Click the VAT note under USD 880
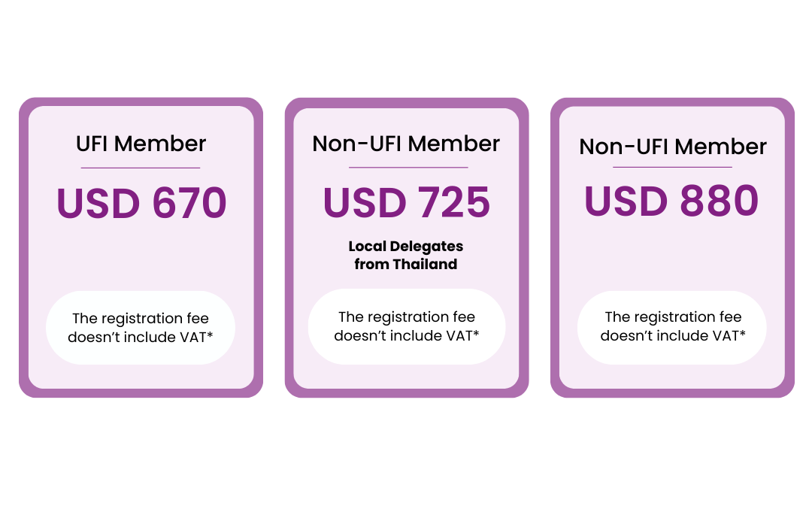Viewport: 812px width, 524px height. click(x=672, y=326)
